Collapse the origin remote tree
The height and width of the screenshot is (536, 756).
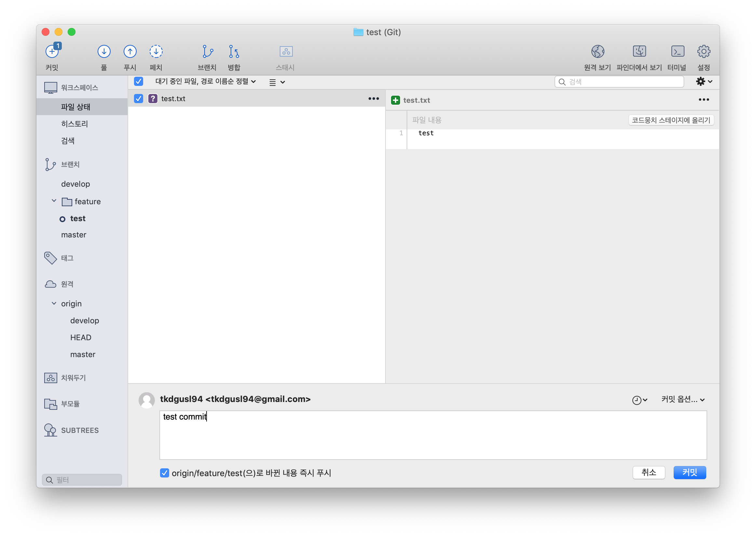pyautogui.click(x=54, y=303)
